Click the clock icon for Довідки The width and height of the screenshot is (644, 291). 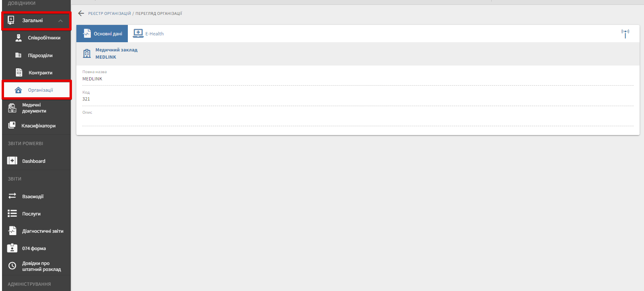point(12,266)
